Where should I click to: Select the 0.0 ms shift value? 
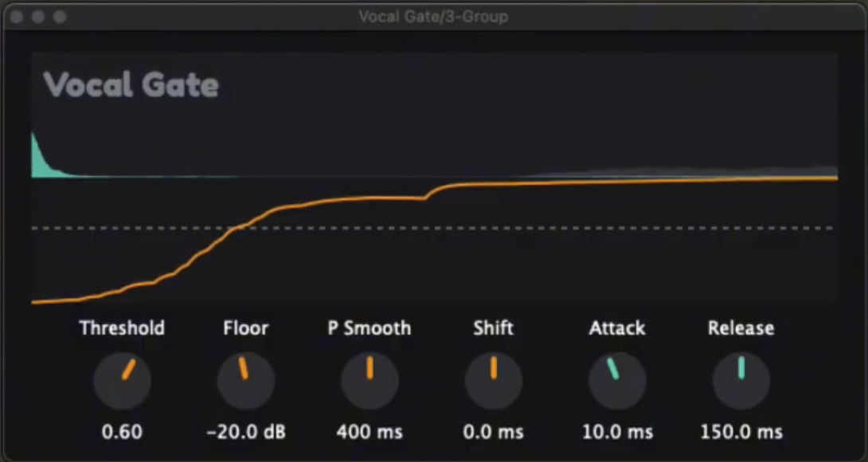point(494,433)
